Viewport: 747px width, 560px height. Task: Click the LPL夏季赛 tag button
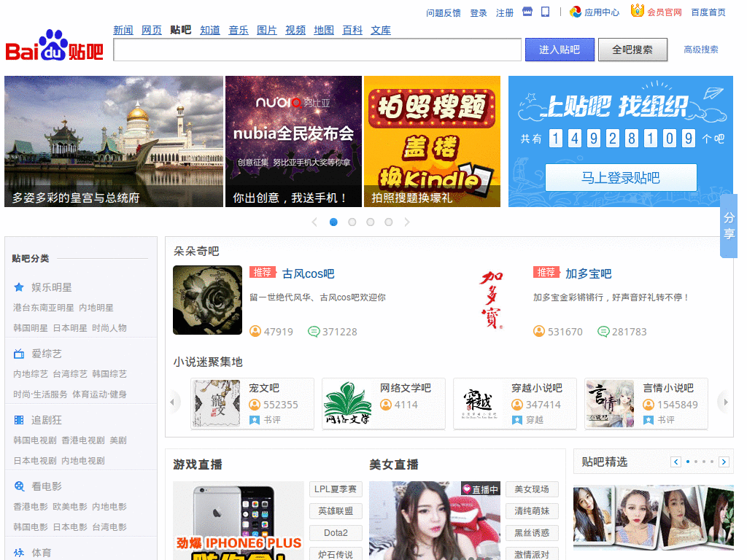(336, 489)
